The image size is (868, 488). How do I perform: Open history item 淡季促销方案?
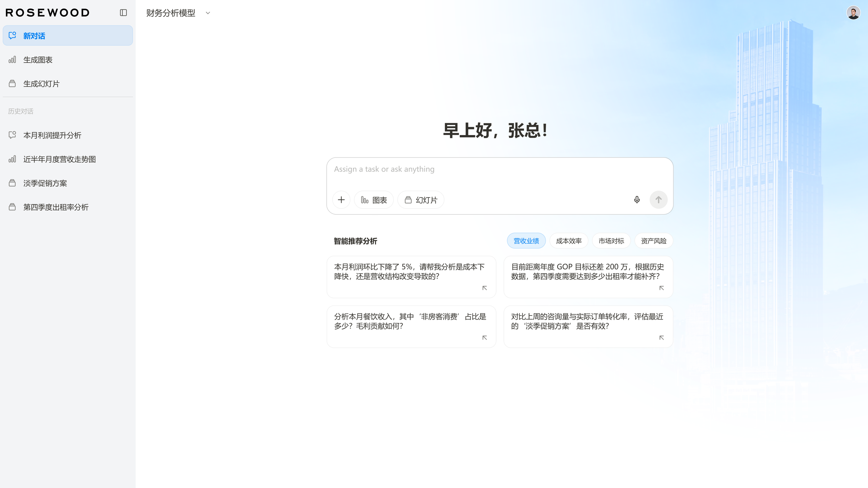[x=45, y=183]
